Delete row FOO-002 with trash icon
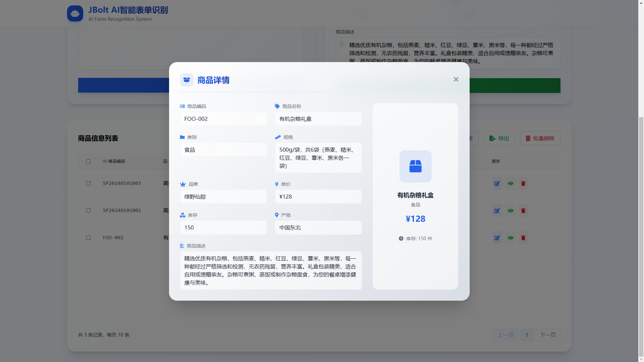 point(523,238)
